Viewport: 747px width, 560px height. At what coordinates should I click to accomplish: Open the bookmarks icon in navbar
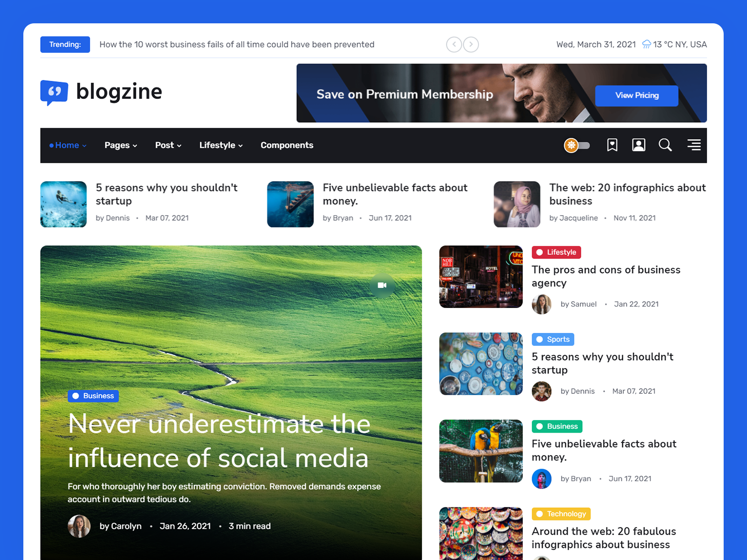(612, 145)
